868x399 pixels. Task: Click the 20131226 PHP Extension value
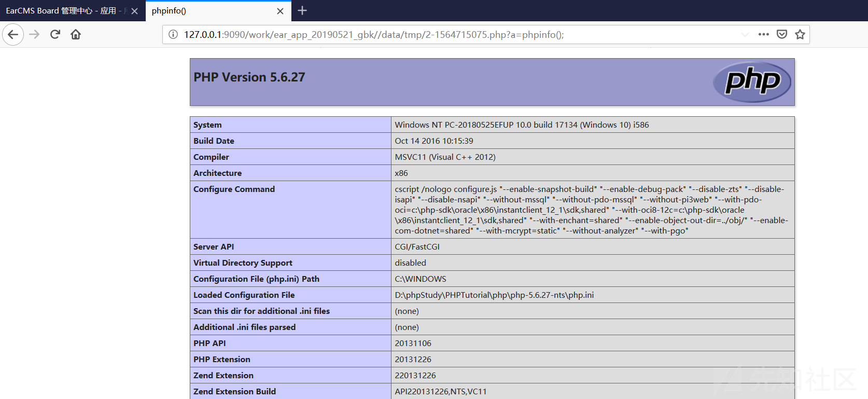click(413, 360)
